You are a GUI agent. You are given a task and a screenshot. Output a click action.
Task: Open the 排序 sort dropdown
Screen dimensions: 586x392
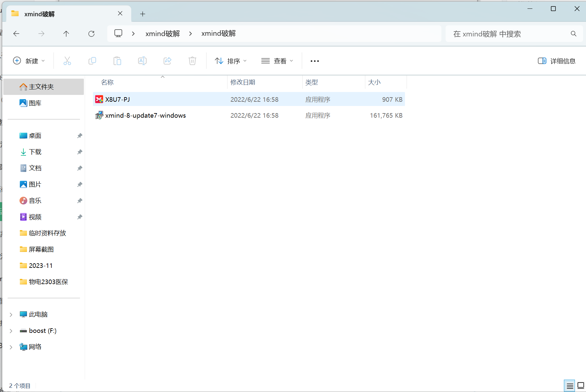(231, 61)
